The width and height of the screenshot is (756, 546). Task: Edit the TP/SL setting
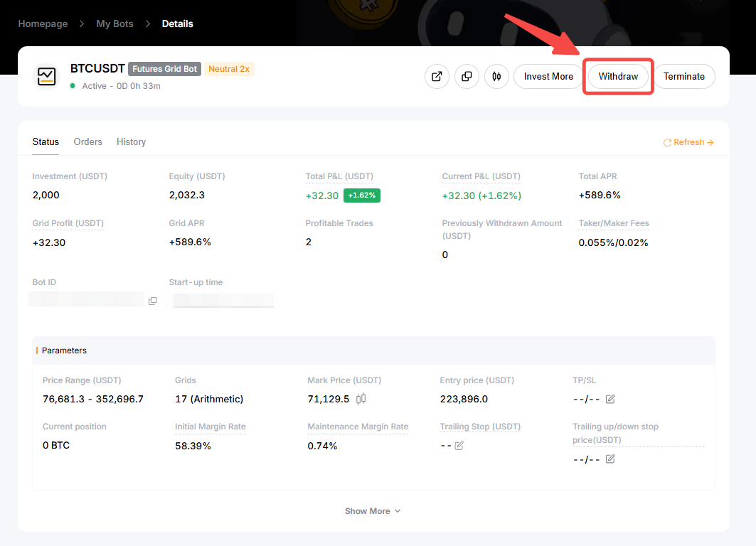point(610,400)
